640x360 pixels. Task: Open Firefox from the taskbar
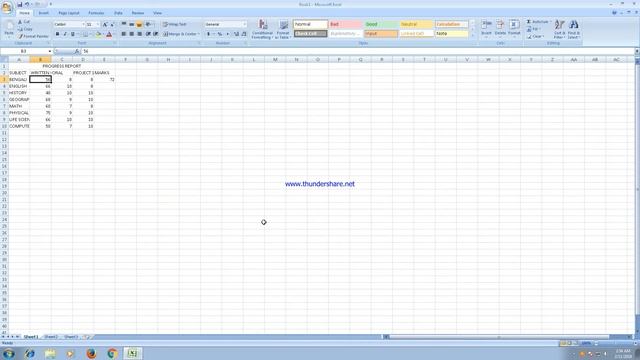point(91,353)
